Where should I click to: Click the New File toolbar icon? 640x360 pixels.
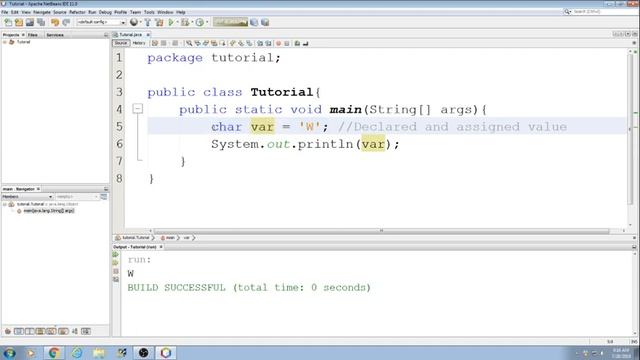click(8, 22)
